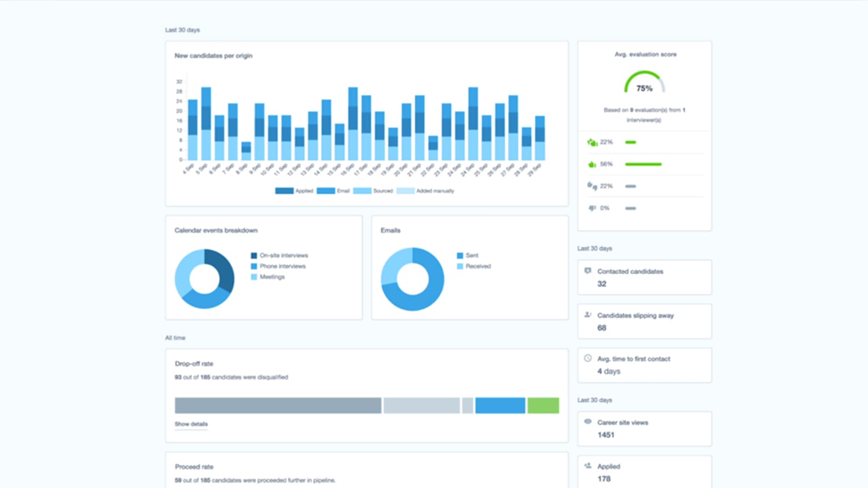This screenshot has height=488, width=868.
Task: Select the green segment of drop-off bar
Action: pyautogui.click(x=543, y=405)
